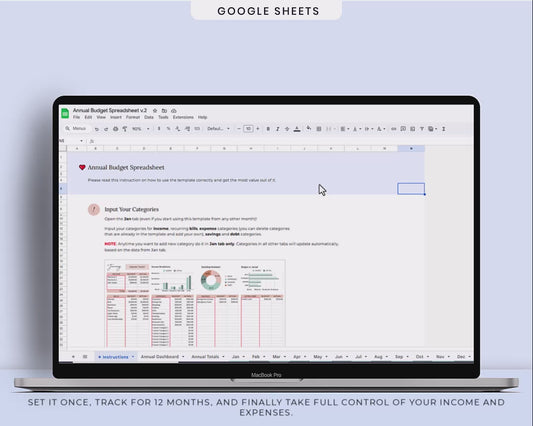The image size is (533, 426).
Task: Click the font size input field
Action: click(248, 129)
